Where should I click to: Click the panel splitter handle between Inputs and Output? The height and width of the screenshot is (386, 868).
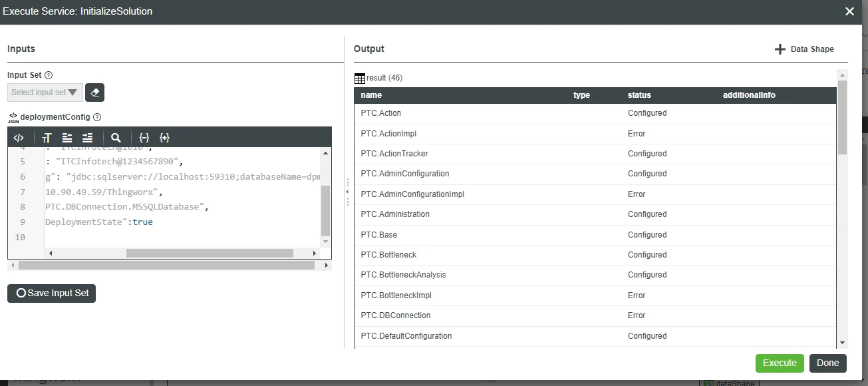point(347,192)
